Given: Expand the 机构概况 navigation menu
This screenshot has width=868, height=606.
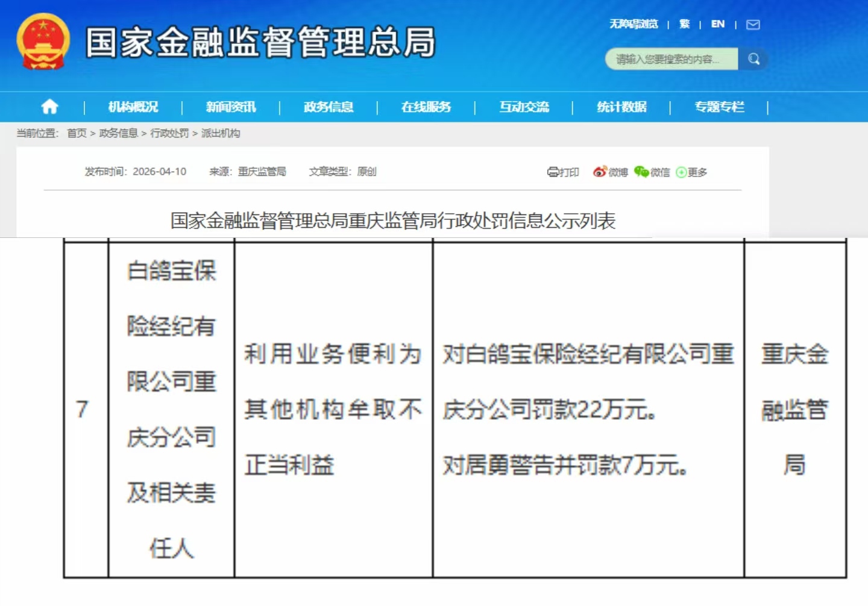Looking at the screenshot, I should point(133,107).
